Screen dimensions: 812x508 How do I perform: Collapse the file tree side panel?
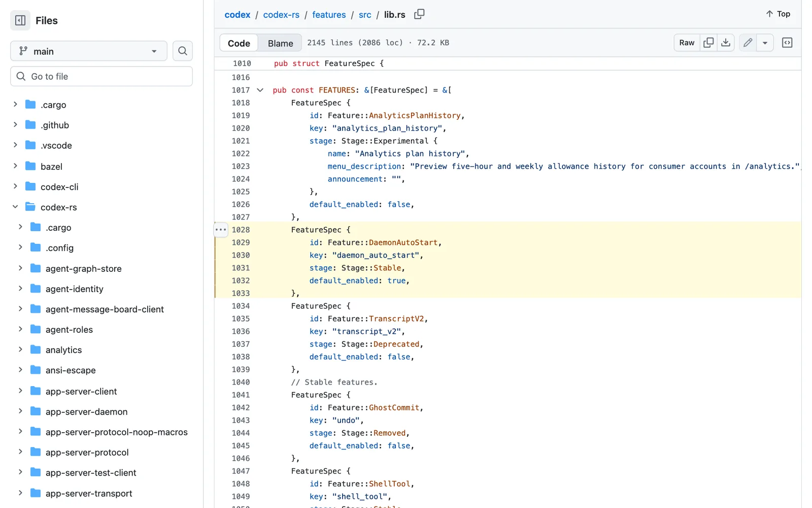[x=20, y=20]
